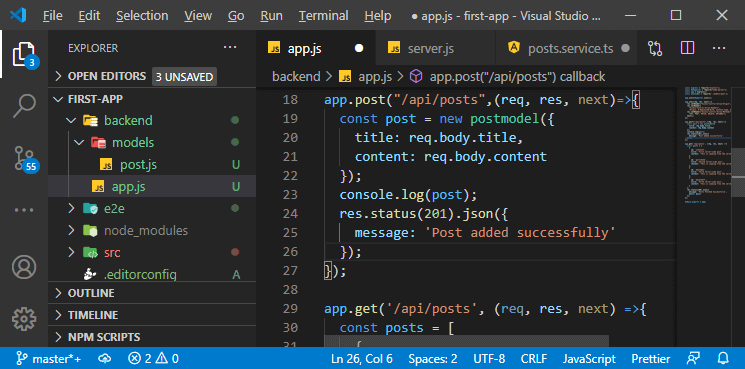
Task: Click 'Post added successfully' string on line 25
Action: 519,233
